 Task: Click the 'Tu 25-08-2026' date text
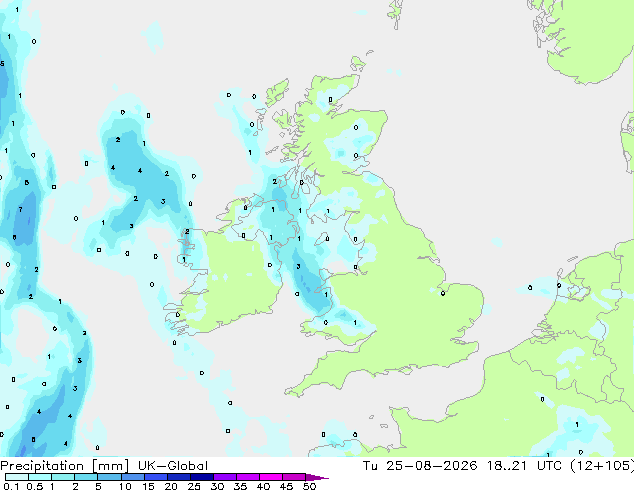coord(420,466)
